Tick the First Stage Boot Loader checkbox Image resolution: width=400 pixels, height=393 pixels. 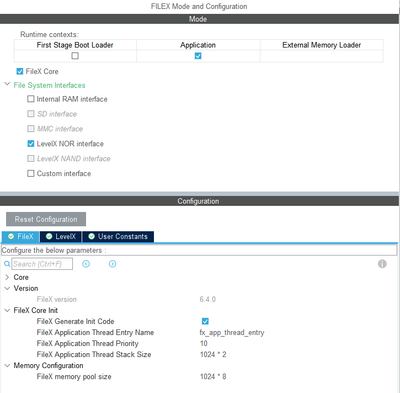click(x=75, y=56)
